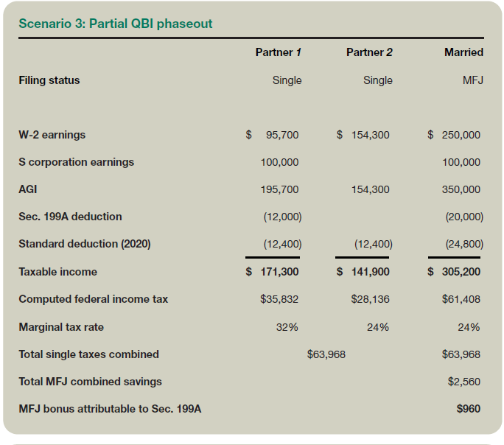Image resolution: width=504 pixels, height=445 pixels.
Task: Click the Standard deduction (2020) row label
Action: tap(84, 244)
